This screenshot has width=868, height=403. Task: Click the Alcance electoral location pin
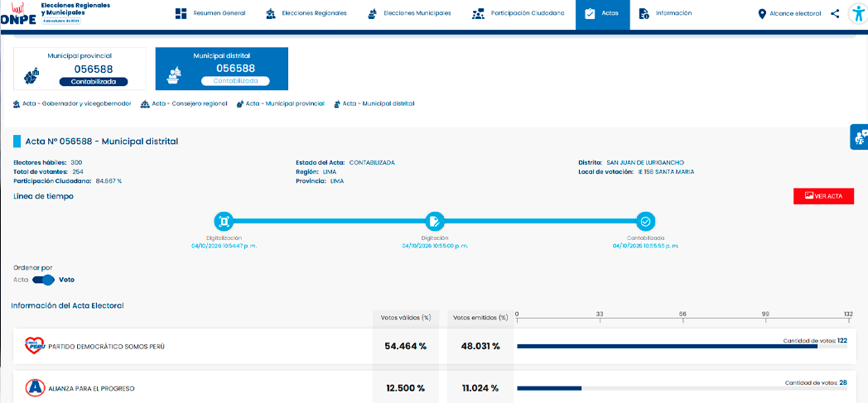(x=762, y=14)
